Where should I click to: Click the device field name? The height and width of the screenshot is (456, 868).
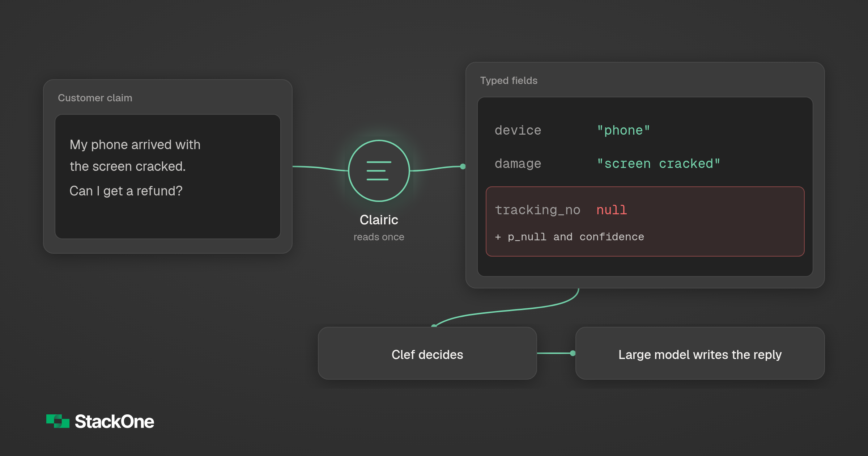point(518,130)
